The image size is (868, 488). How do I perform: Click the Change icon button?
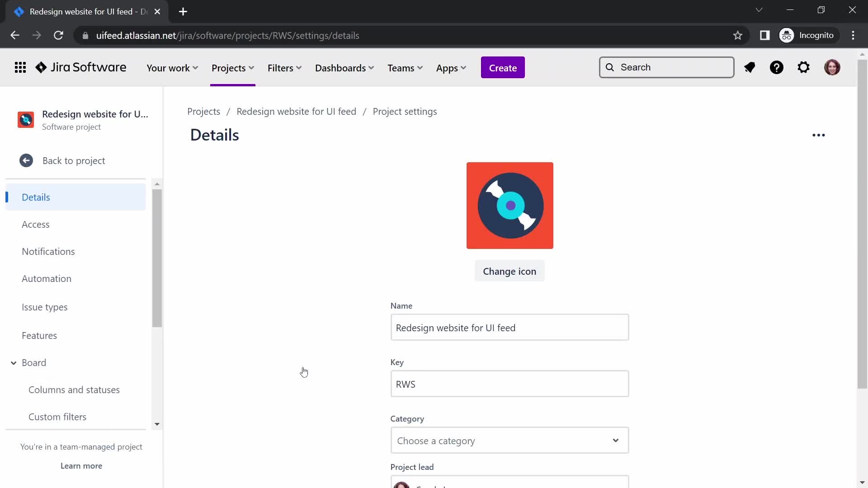coord(509,271)
